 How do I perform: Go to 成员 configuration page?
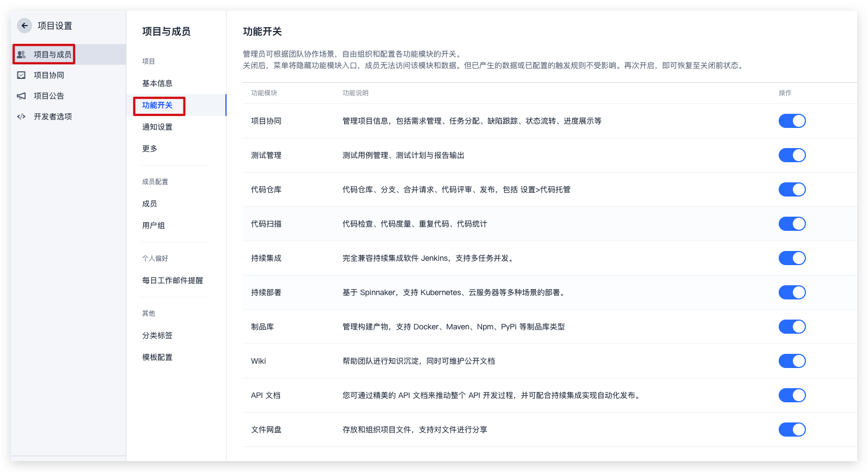click(150, 204)
